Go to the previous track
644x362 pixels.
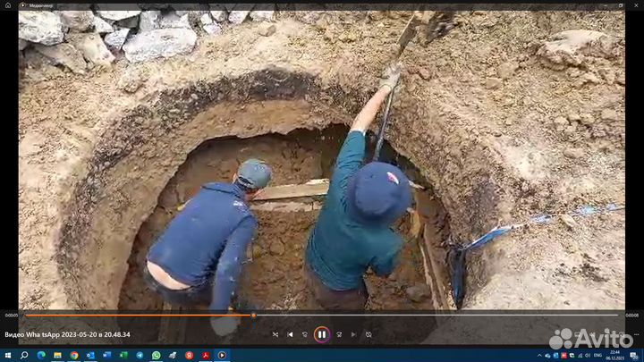290,334
